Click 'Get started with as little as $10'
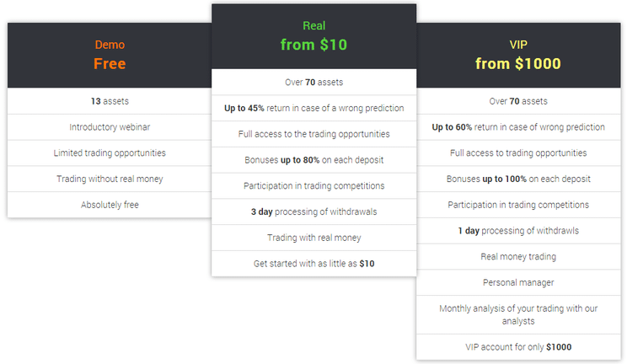Image resolution: width=627 pixels, height=364 pixels. click(313, 264)
